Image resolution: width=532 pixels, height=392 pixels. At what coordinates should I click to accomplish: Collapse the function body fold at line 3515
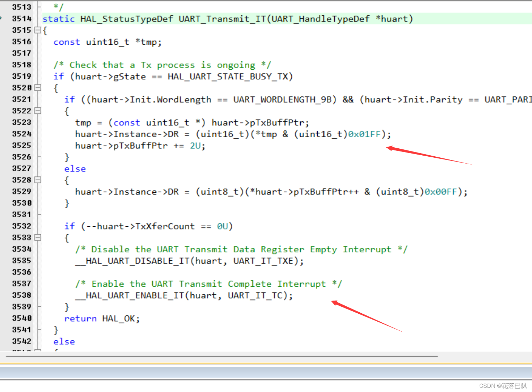point(38,30)
